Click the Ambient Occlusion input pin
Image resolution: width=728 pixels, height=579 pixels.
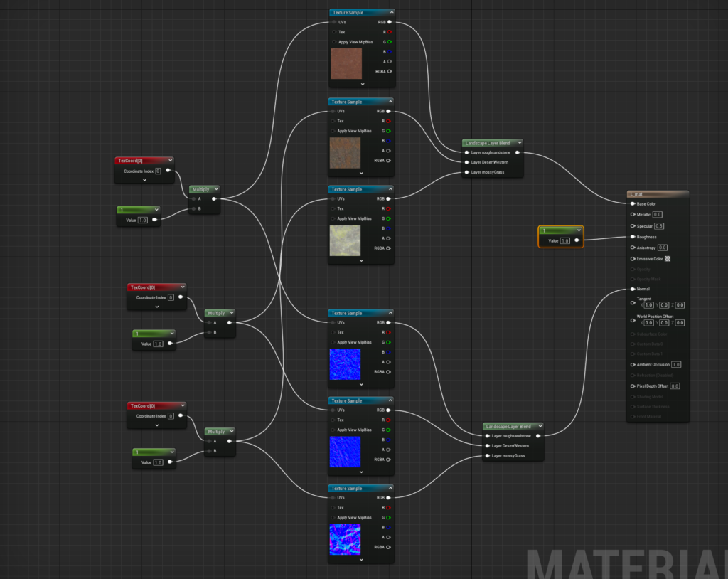(632, 364)
